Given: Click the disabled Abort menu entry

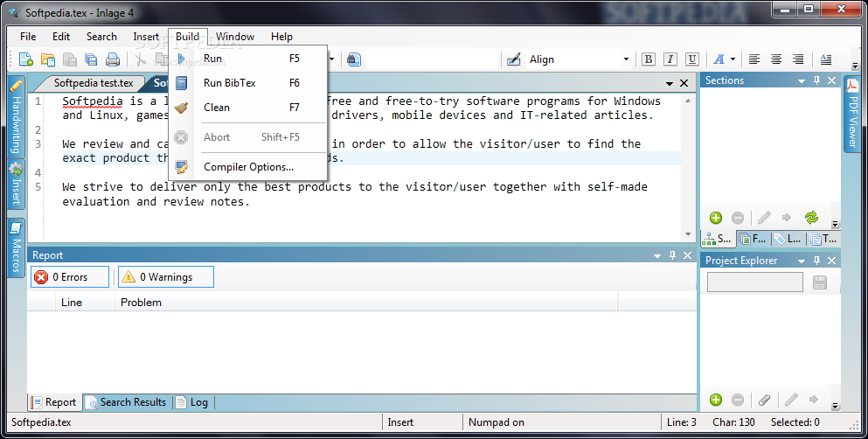Looking at the screenshot, I should [248, 137].
